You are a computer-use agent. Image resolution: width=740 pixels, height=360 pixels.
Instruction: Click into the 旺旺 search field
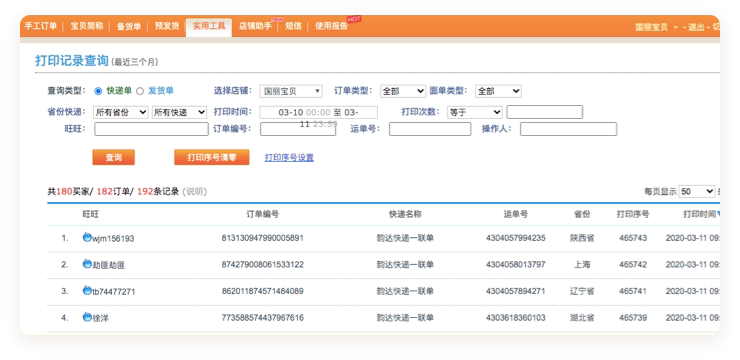click(x=151, y=129)
